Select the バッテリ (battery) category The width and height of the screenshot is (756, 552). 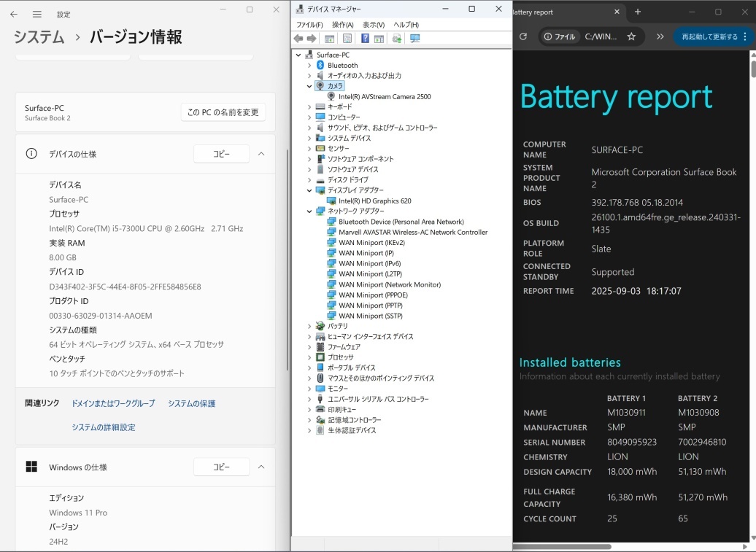coord(337,326)
